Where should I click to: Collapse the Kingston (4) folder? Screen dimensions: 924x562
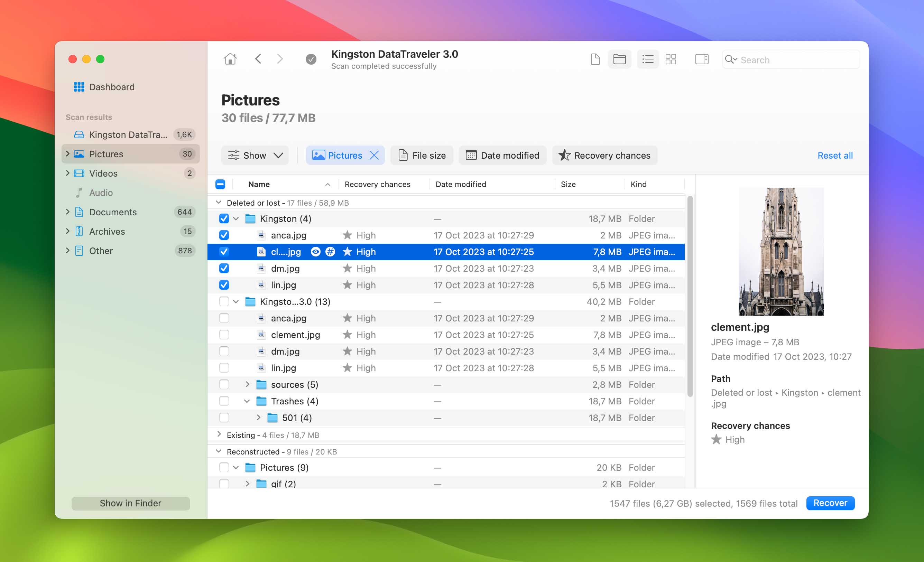click(x=236, y=218)
